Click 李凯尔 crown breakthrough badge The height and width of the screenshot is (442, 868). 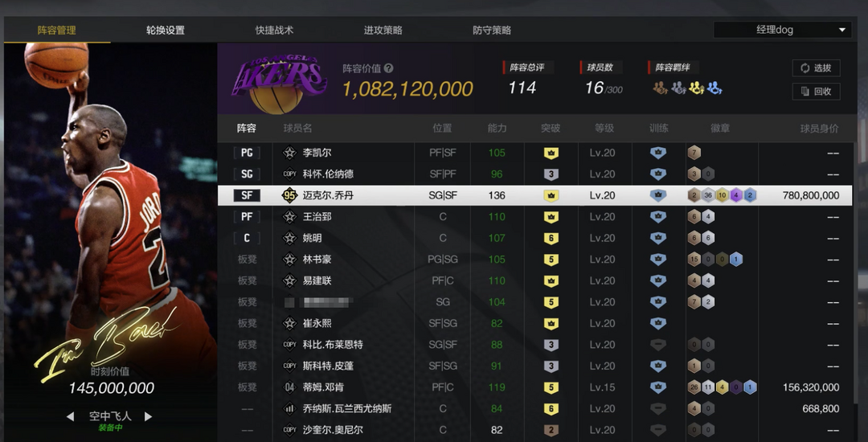pos(551,153)
